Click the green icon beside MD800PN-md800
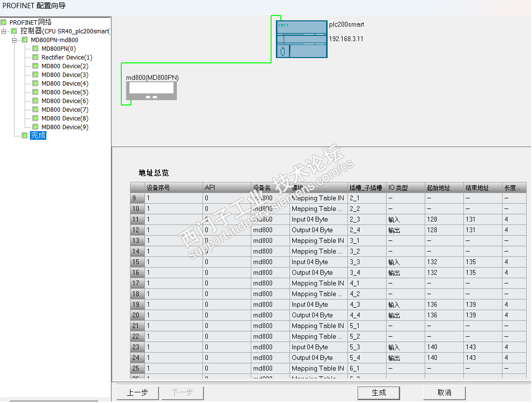Viewport: 532px width, 403px height. point(25,40)
